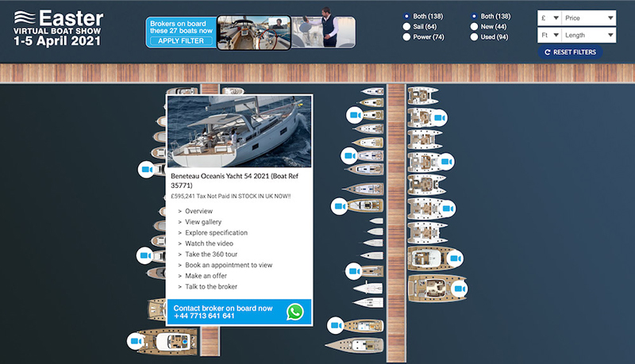Open the video icon on the second catamaran from top
The height and width of the screenshot is (364, 635).
(439, 117)
